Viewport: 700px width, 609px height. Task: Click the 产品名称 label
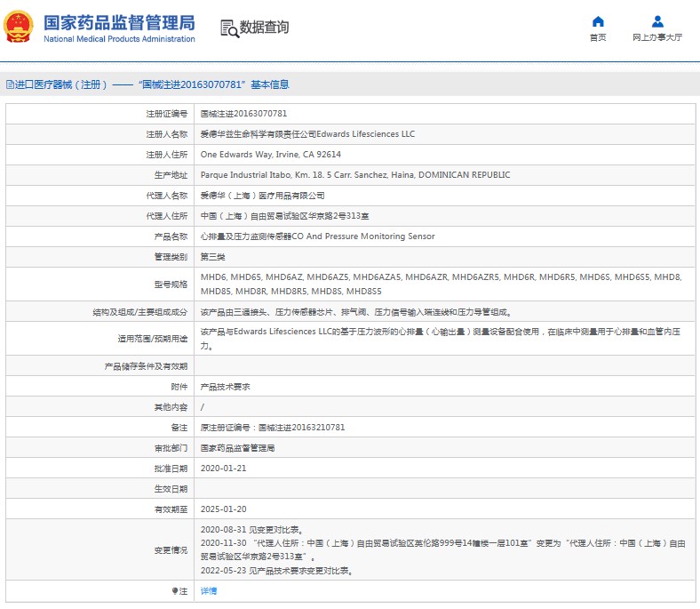click(171, 236)
